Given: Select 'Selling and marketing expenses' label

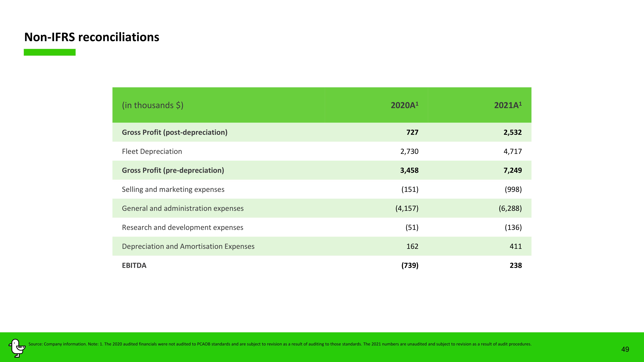Looking at the screenshot, I should pyautogui.click(x=173, y=189).
